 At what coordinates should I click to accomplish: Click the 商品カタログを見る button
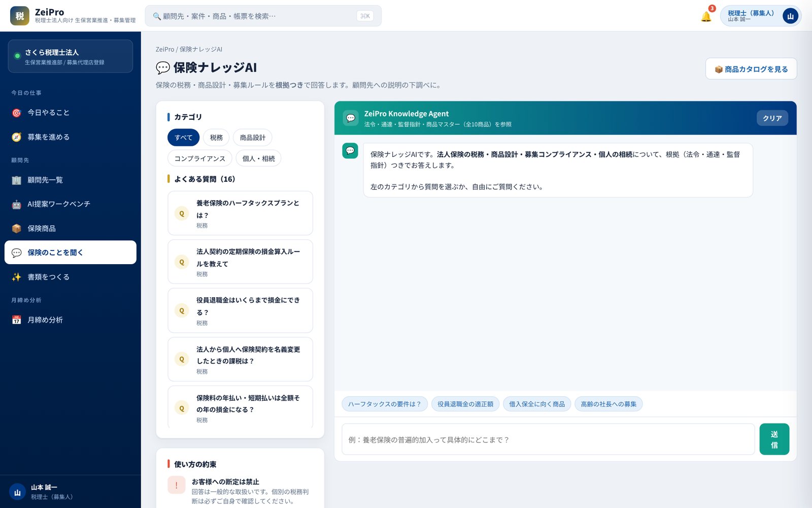751,69
